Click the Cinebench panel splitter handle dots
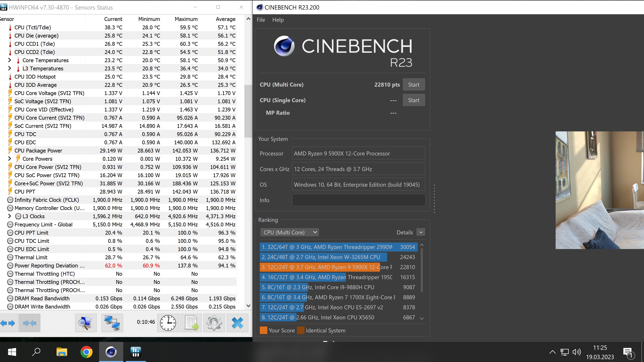This screenshot has width=644, height=362. coord(434,199)
